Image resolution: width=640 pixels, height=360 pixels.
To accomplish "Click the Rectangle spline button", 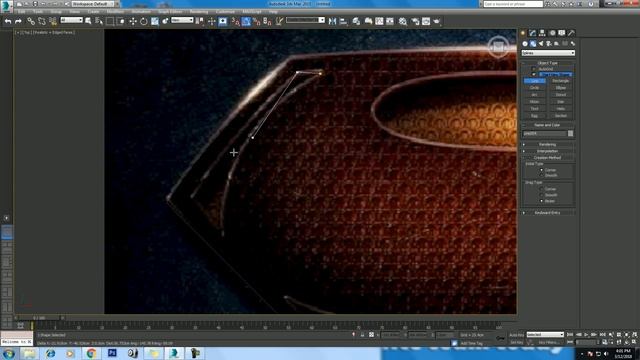I will tap(560, 81).
